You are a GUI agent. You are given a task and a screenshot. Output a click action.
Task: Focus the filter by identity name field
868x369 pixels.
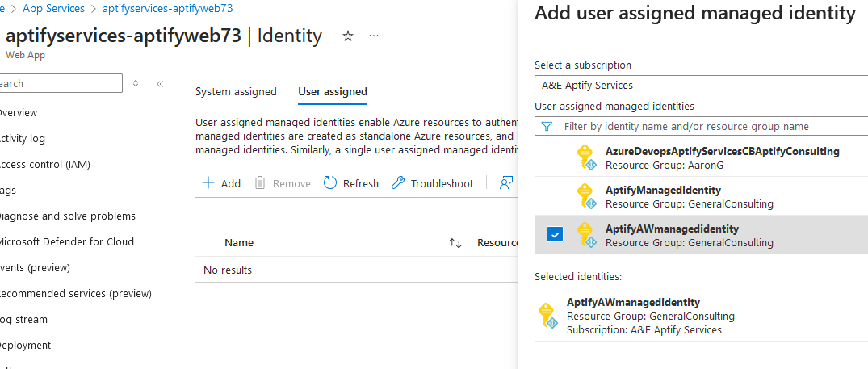(701, 126)
